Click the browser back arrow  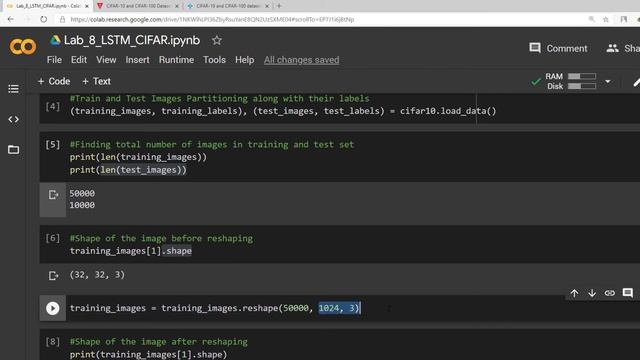11,19
